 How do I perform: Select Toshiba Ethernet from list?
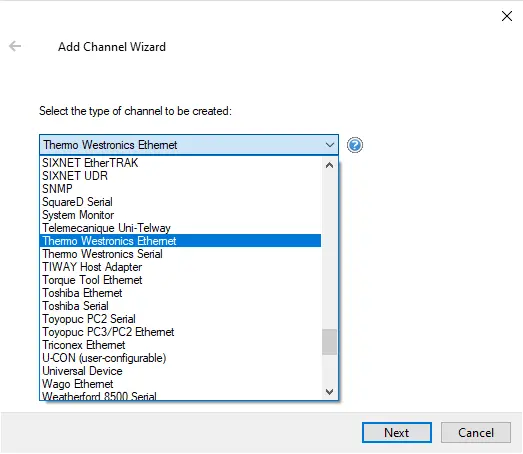(x=180, y=293)
